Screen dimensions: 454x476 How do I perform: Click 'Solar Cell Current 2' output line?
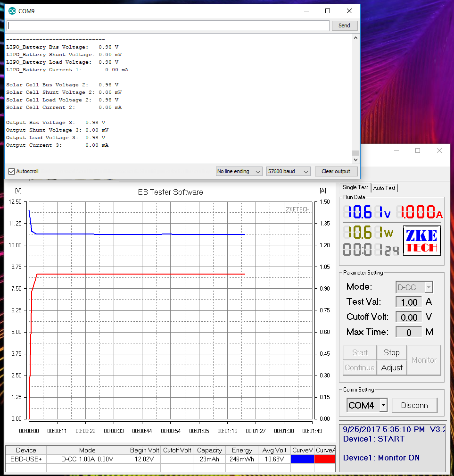pos(64,108)
